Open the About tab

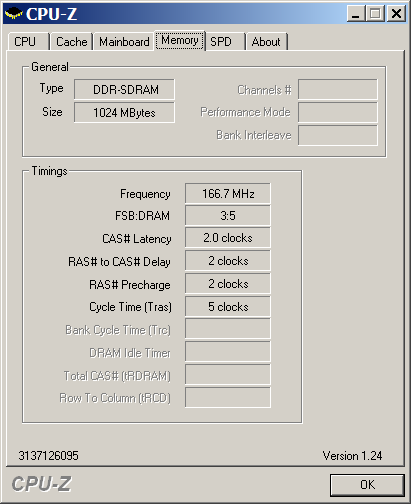(266, 42)
